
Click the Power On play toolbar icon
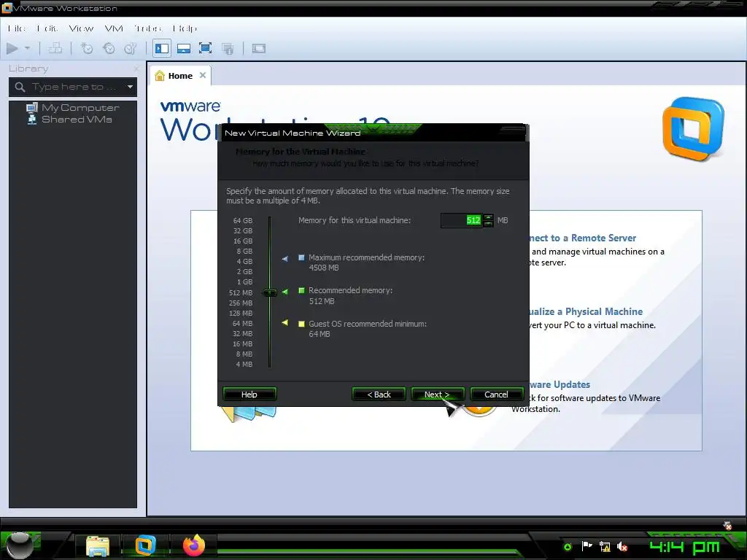pyautogui.click(x=12, y=48)
